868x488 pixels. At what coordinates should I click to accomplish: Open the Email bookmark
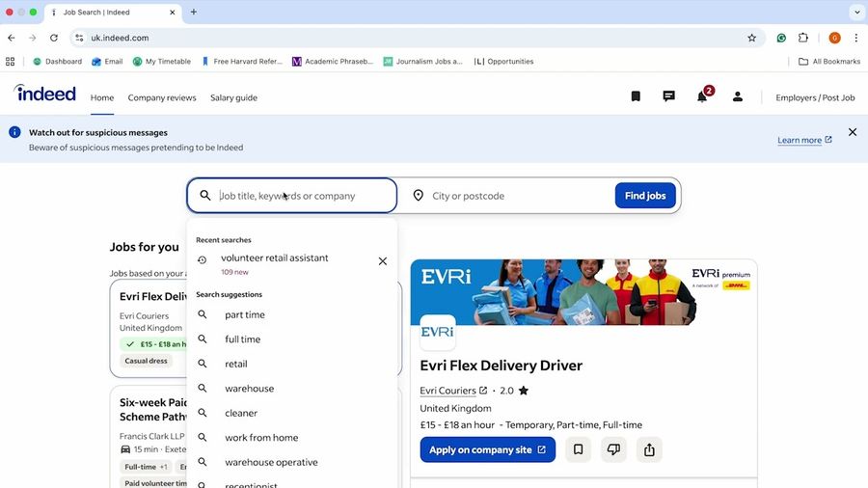107,62
